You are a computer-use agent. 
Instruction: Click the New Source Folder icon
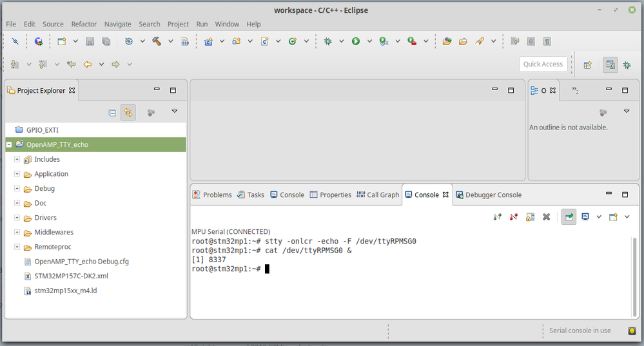(x=237, y=41)
